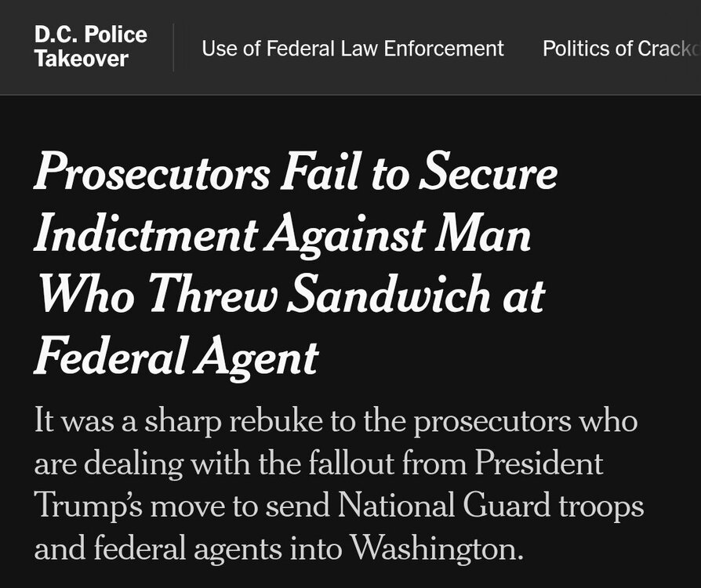Click the word Indictment in the headline
The width and height of the screenshot is (701, 588).
click(x=145, y=234)
